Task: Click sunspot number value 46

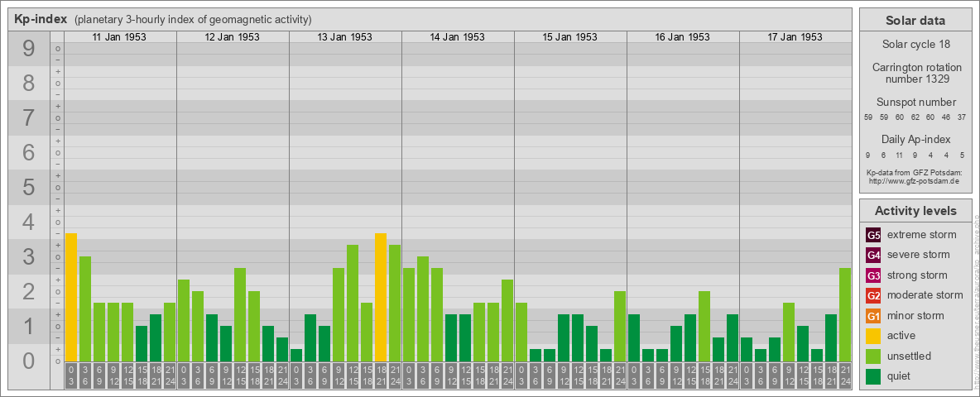Action: (x=947, y=117)
